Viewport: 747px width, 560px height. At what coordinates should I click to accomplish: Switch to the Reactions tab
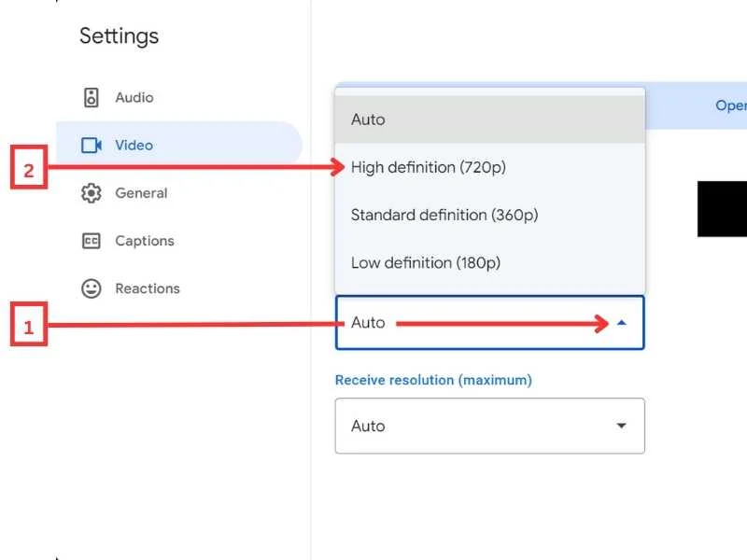(179, 288)
